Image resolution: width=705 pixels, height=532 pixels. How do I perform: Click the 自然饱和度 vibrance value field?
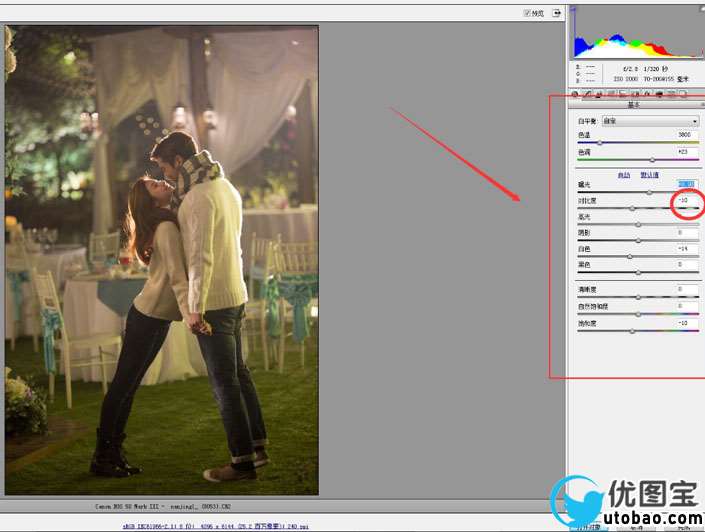688,306
